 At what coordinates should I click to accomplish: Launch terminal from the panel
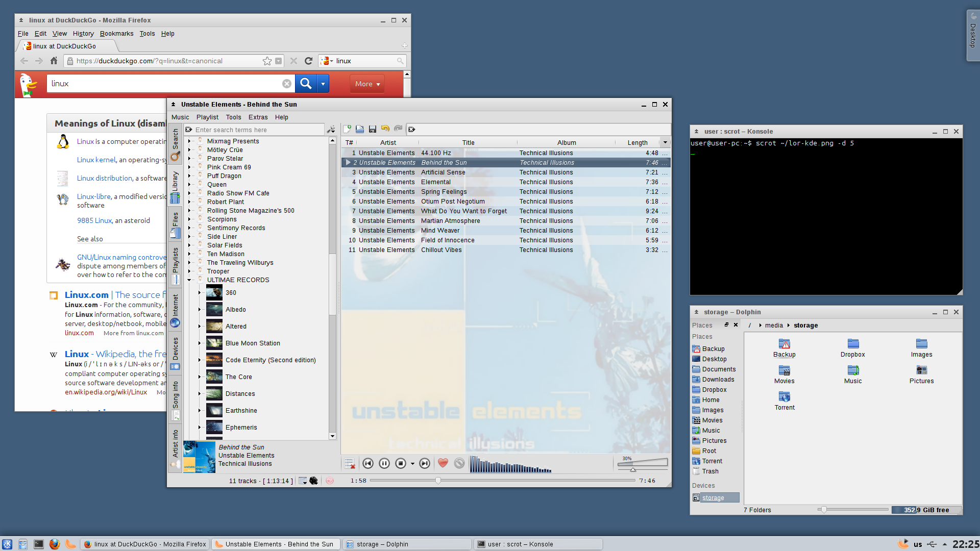click(x=39, y=544)
